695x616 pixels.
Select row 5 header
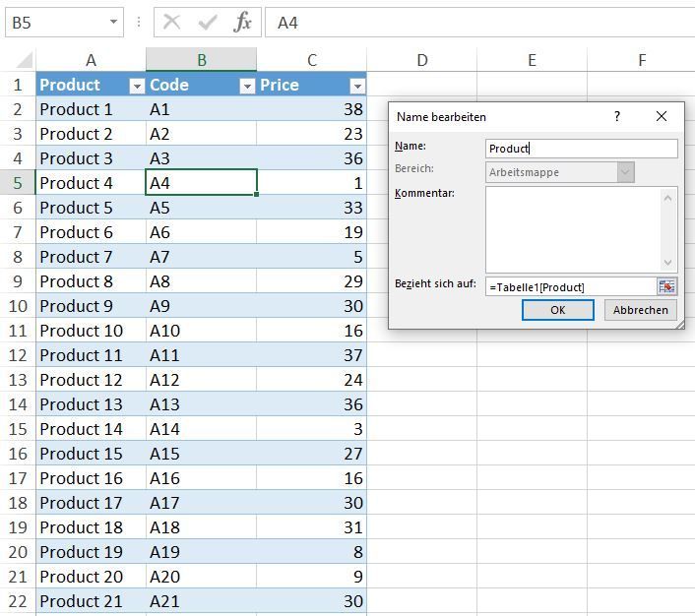pyautogui.click(x=18, y=183)
